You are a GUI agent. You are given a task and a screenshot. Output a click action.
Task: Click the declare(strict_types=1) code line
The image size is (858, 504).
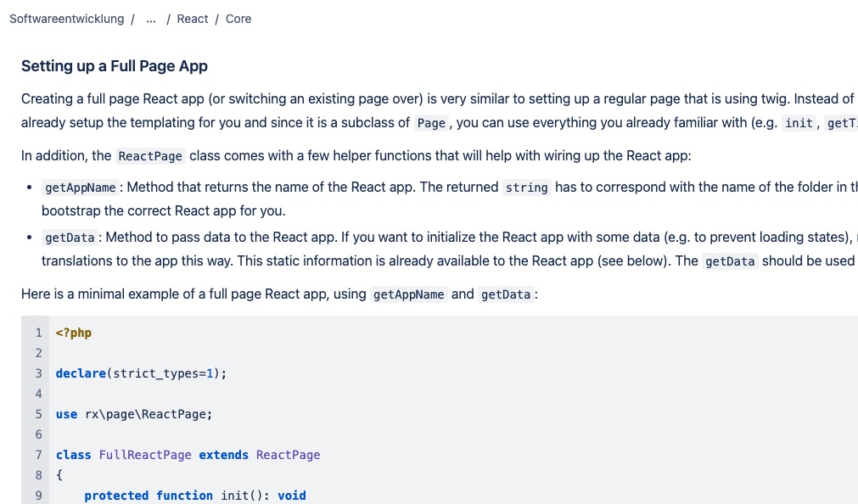coord(141,373)
